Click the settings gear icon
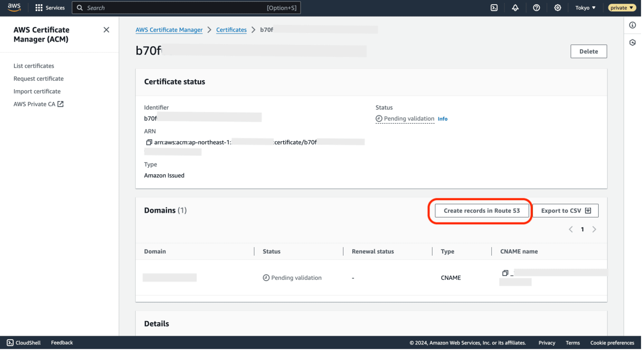 pos(557,8)
